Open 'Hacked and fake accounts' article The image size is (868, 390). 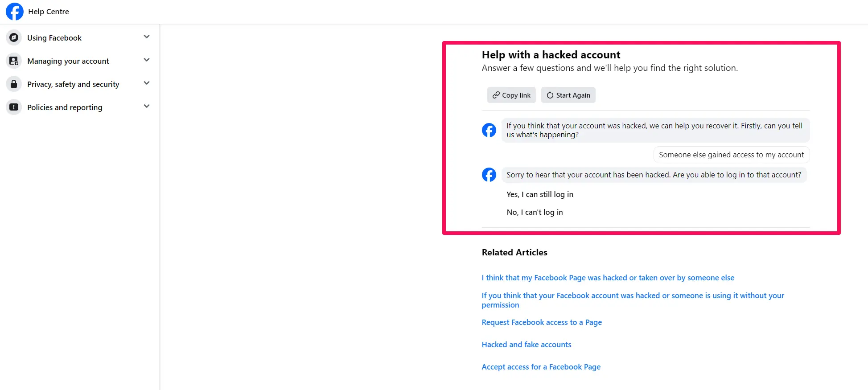(x=527, y=345)
